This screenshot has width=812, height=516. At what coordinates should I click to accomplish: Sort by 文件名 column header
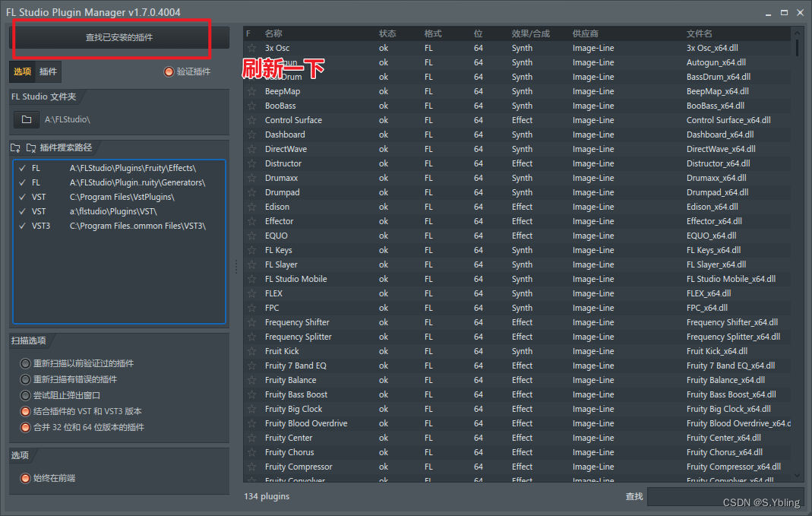[699, 33]
